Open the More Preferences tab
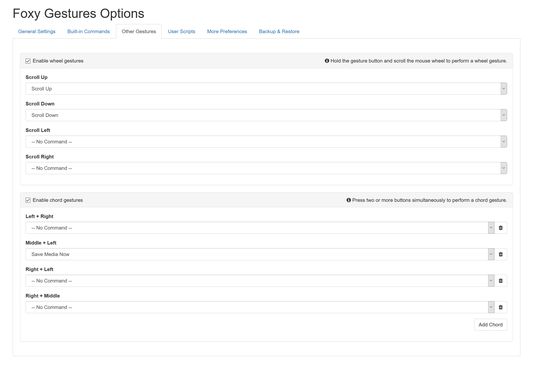 [227, 31]
